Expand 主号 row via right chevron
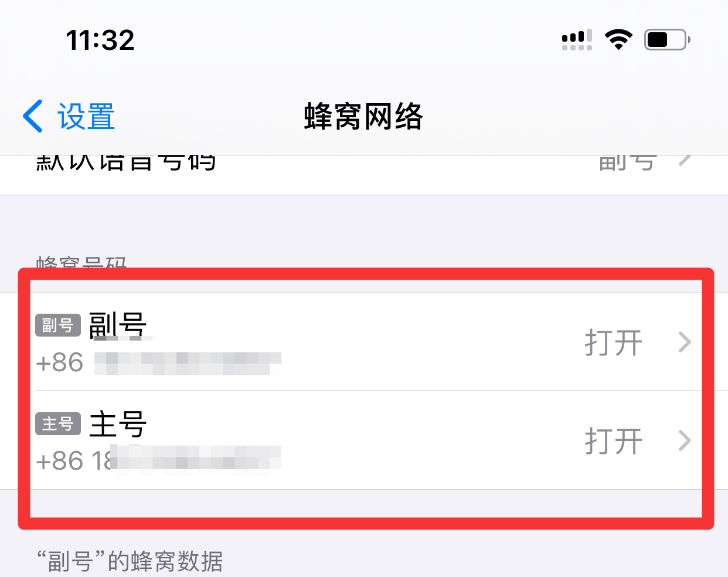 (x=685, y=440)
